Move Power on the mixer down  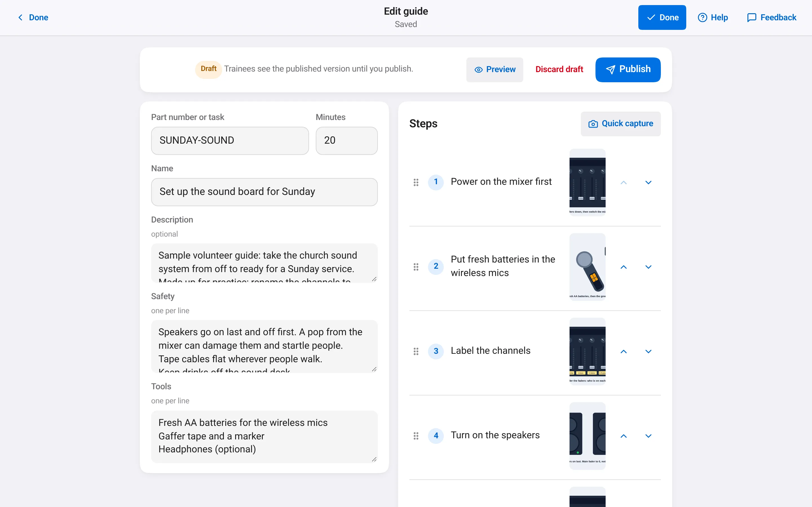click(x=648, y=183)
